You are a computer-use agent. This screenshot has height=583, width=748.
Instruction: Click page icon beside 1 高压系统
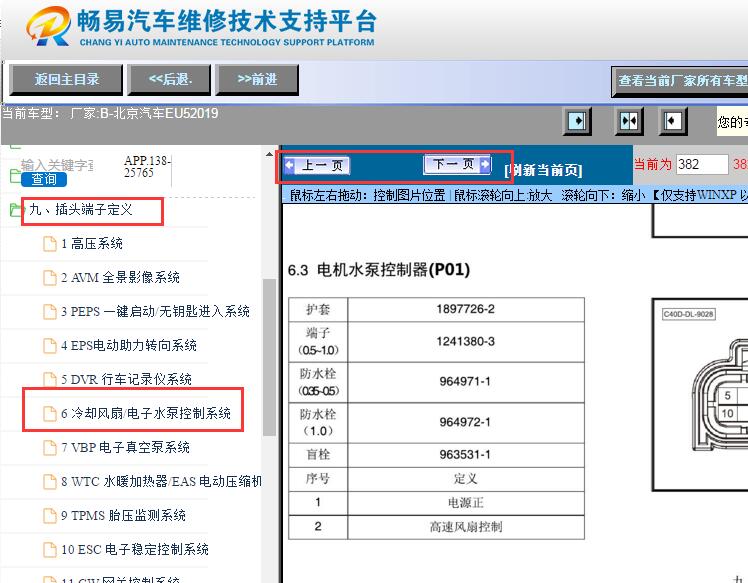click(x=50, y=244)
